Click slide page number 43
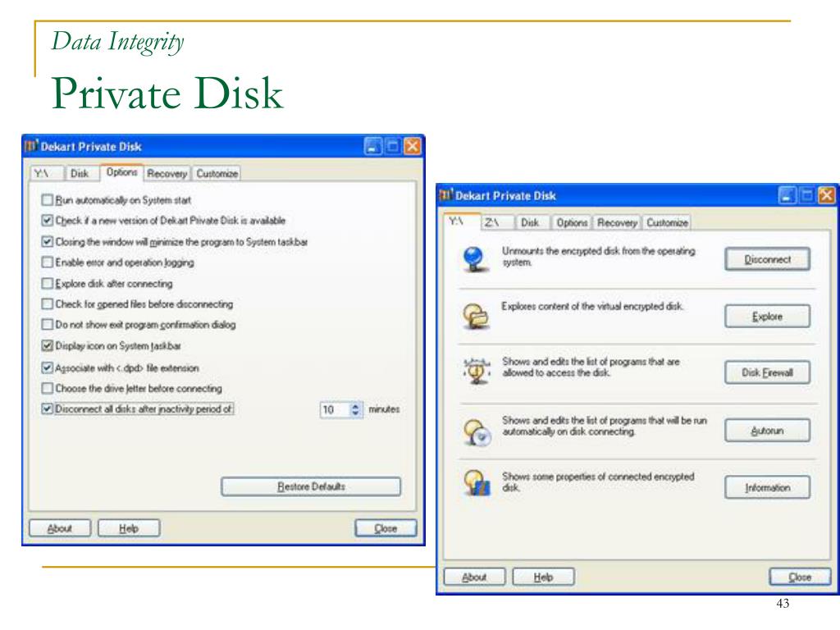840x630 pixels. tap(783, 603)
